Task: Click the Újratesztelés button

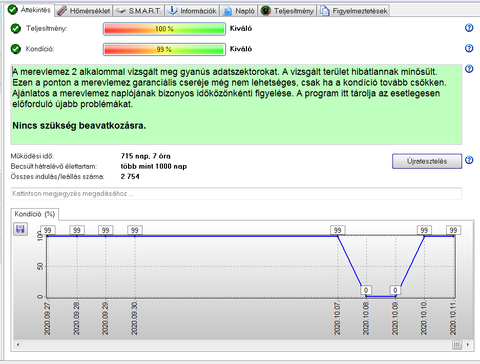Action: pos(427,161)
